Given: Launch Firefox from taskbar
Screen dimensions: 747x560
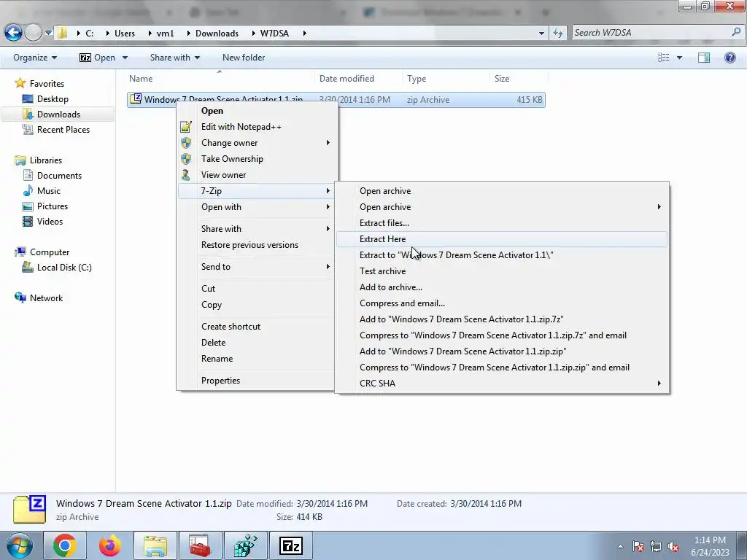Looking at the screenshot, I should coord(110,545).
